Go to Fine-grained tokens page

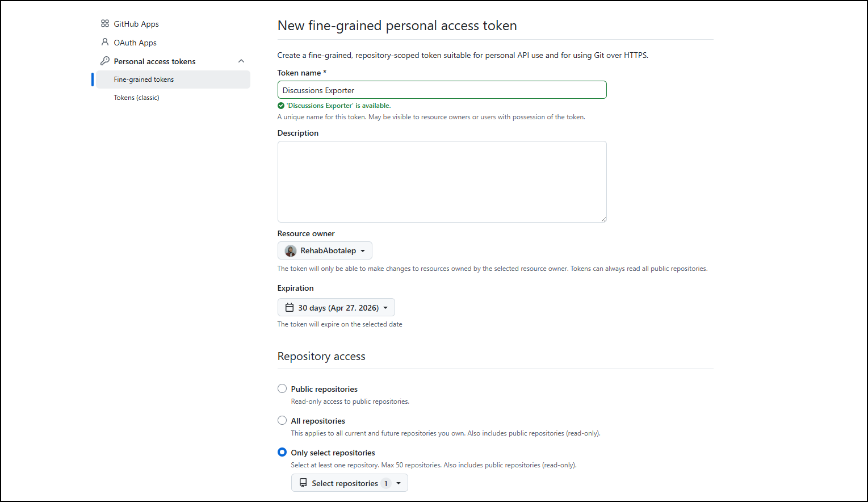click(144, 80)
